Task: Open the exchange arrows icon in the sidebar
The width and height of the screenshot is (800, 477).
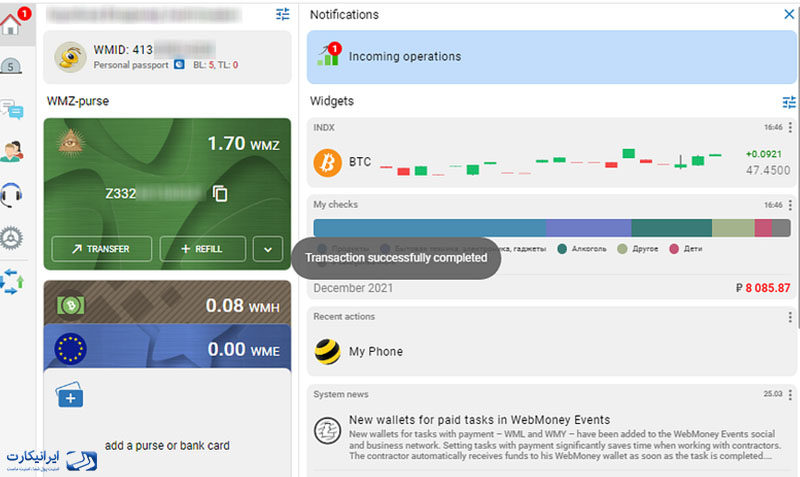Action: [12, 282]
